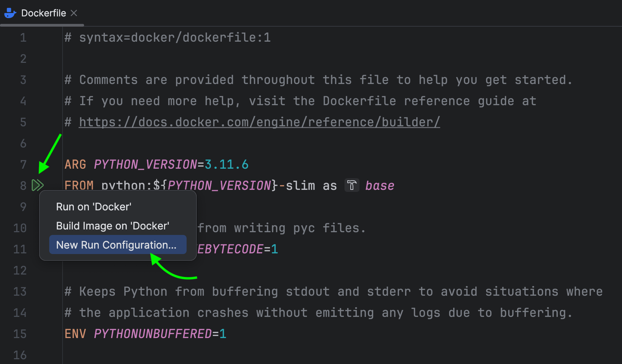622x364 pixels.
Task: Close the Dockerfile tab
Action: coord(74,13)
